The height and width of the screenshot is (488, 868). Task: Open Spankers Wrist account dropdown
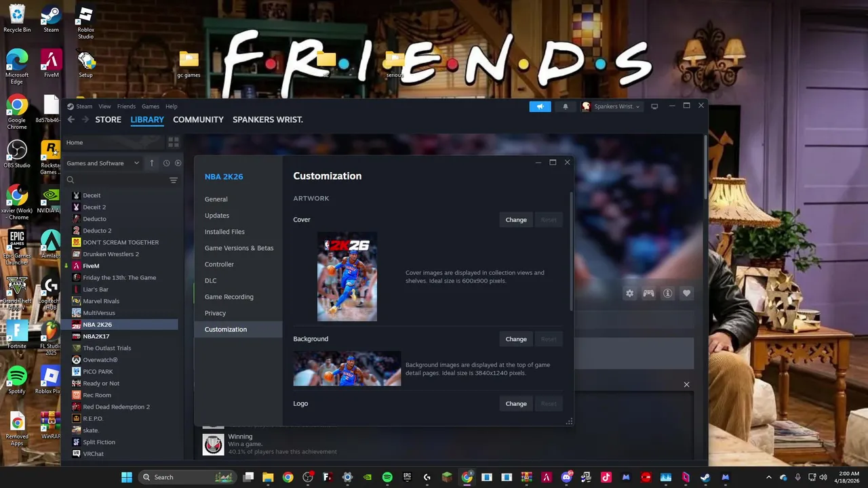pos(611,106)
